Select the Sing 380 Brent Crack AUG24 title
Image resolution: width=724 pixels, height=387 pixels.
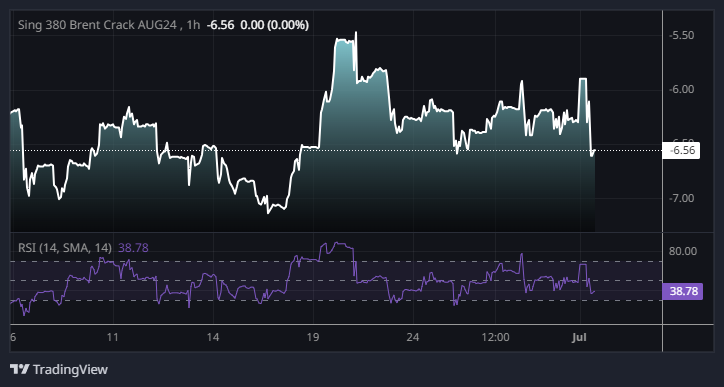[x=97, y=25]
